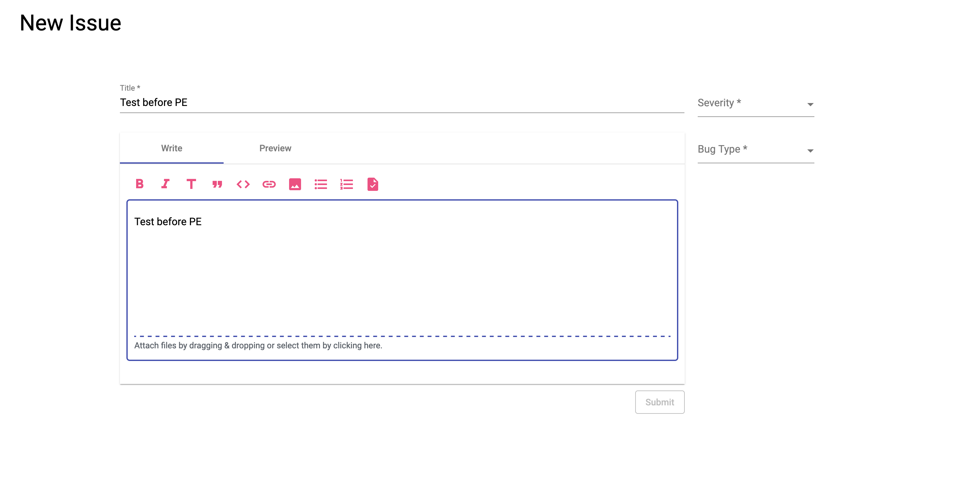
Task: Create a numbered list
Action: pyautogui.click(x=346, y=184)
